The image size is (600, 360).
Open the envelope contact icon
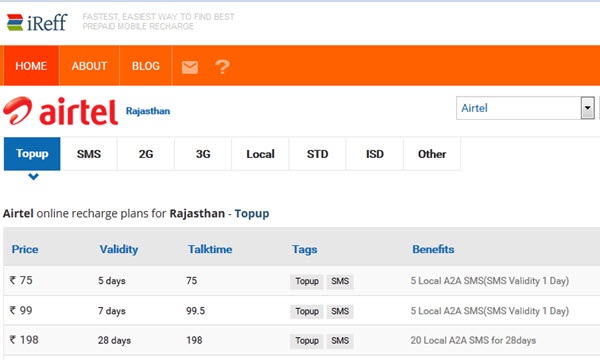pyautogui.click(x=190, y=67)
